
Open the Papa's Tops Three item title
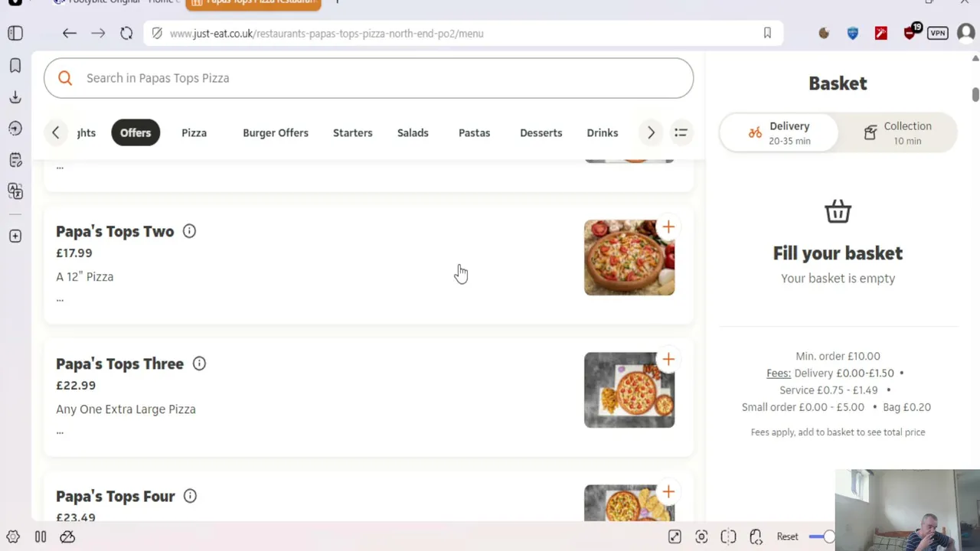pyautogui.click(x=119, y=364)
